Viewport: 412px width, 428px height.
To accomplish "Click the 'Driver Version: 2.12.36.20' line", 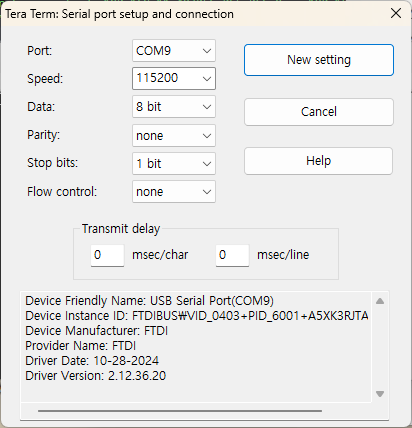I will coord(96,376).
